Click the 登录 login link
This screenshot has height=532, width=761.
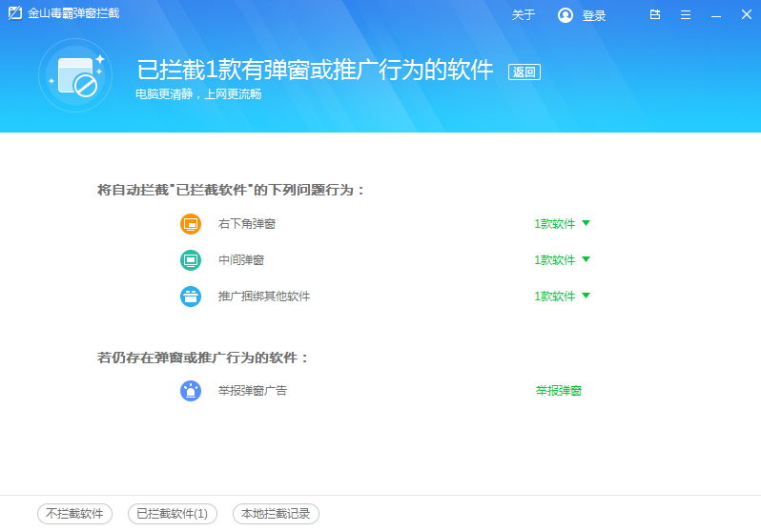point(594,15)
